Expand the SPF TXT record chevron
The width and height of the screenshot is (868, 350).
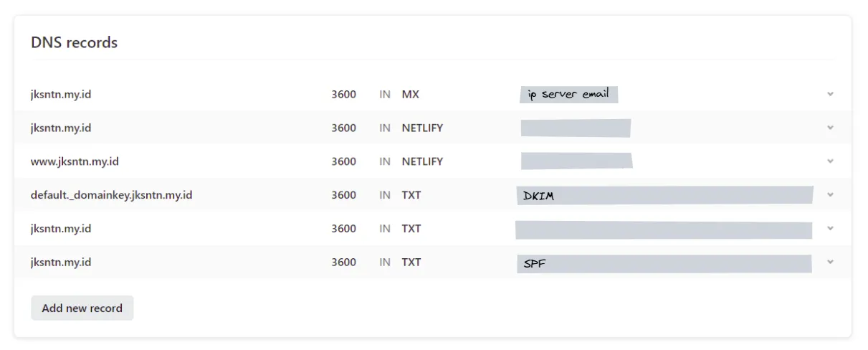point(830,262)
